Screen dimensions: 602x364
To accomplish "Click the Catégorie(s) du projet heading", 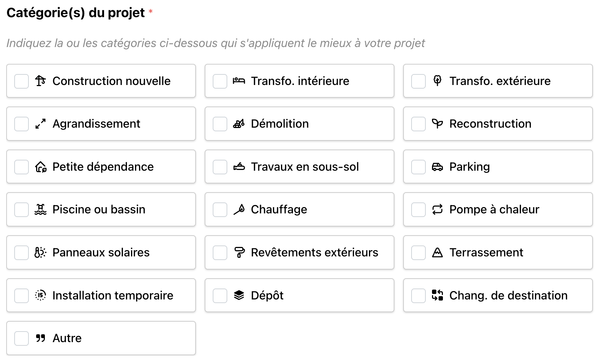I will 76,13.
